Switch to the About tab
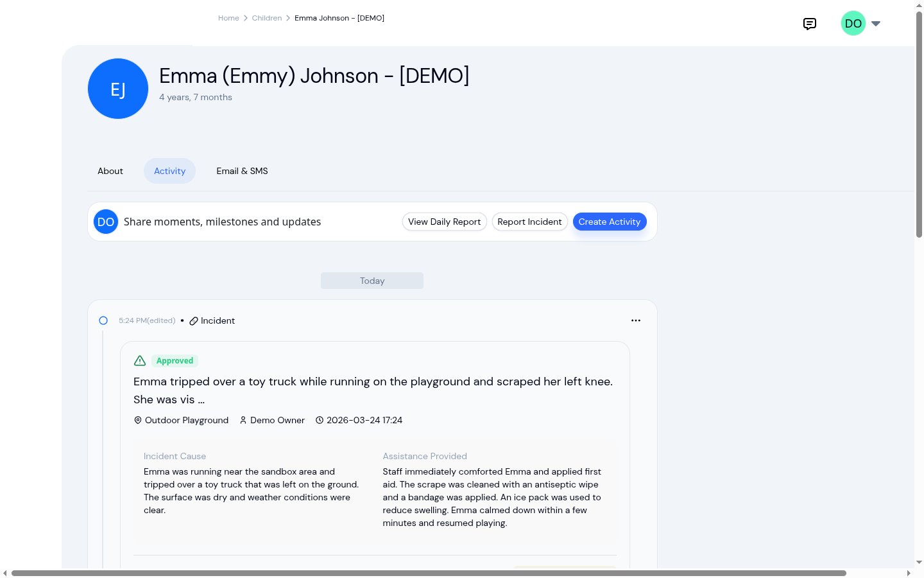Image resolution: width=924 pixels, height=578 pixels. pyautogui.click(x=110, y=171)
